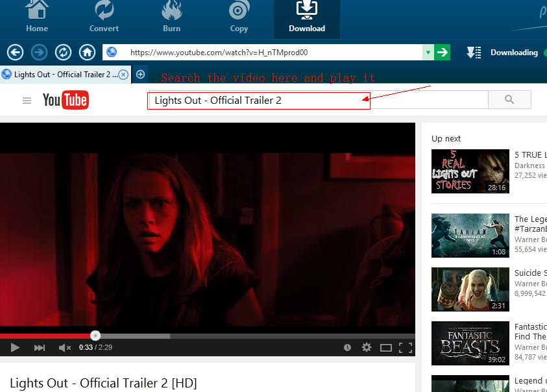The height and width of the screenshot is (392, 547).
Task: Open 'The Lege' Tarzan video title link
Action: tap(531, 224)
